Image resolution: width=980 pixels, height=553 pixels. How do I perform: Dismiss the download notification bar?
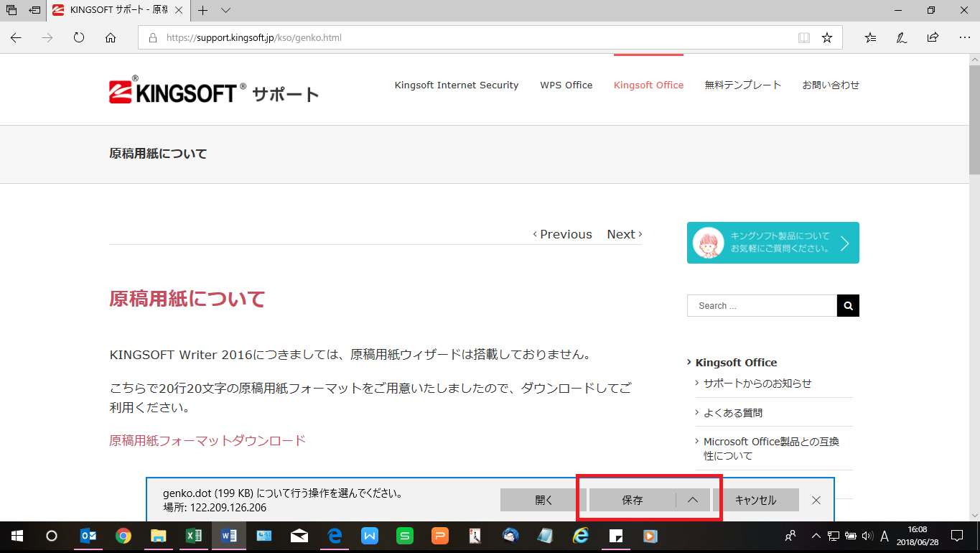pos(816,500)
